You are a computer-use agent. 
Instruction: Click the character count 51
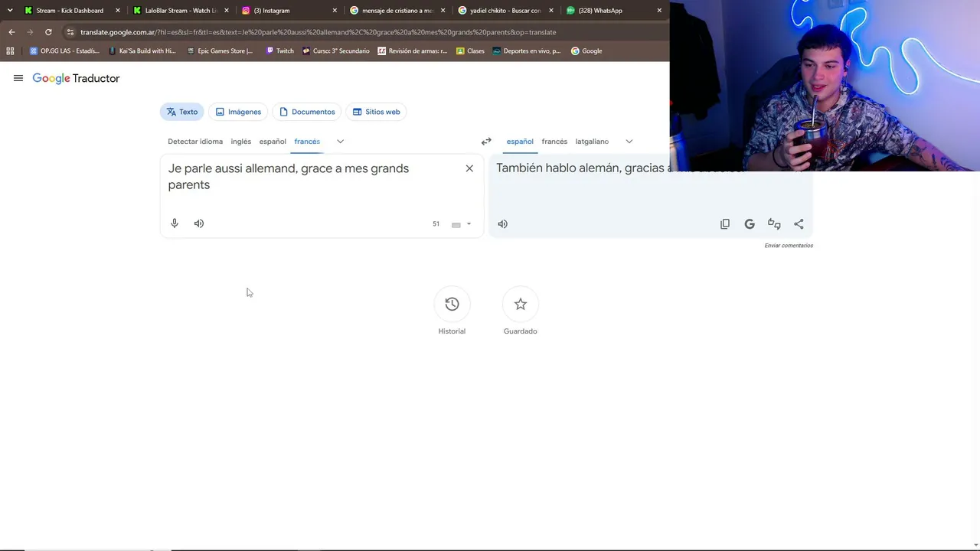(436, 224)
